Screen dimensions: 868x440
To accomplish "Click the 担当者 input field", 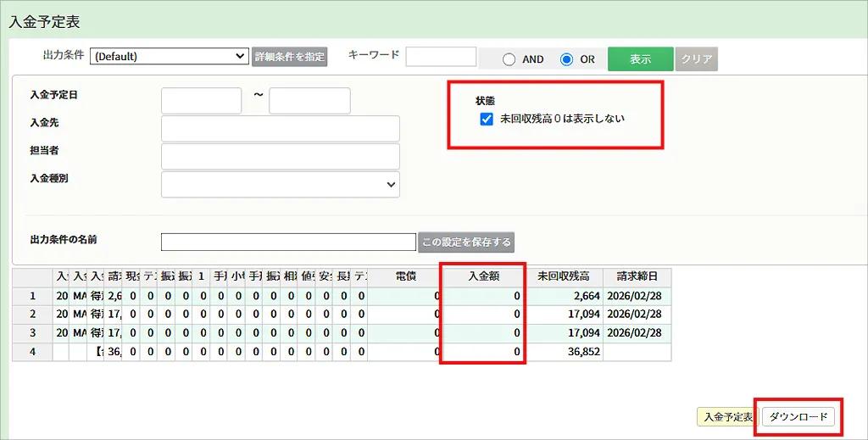I will (x=280, y=157).
